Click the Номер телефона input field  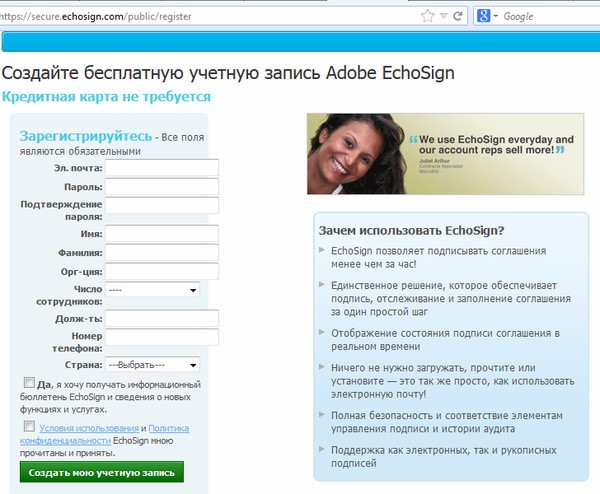pyautogui.click(x=162, y=337)
